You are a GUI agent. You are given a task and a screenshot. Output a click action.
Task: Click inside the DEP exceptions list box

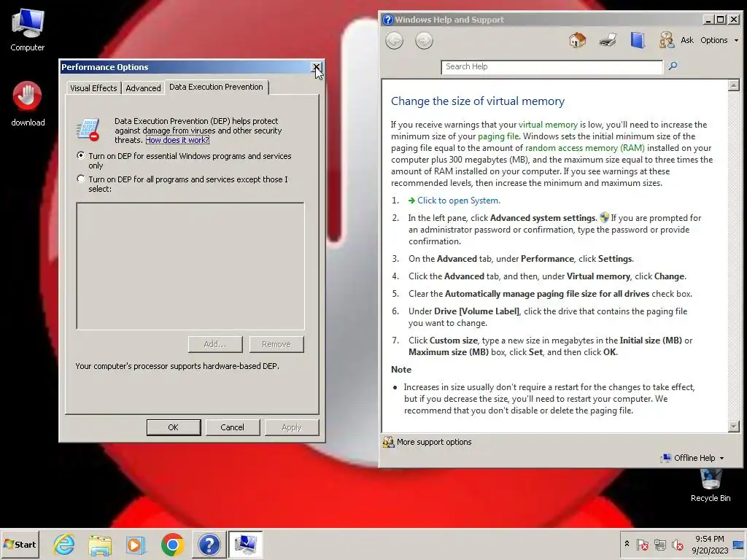(x=190, y=266)
